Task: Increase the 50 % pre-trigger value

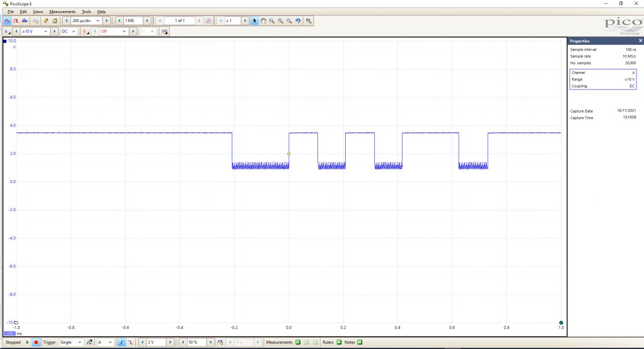Action: click(x=211, y=342)
